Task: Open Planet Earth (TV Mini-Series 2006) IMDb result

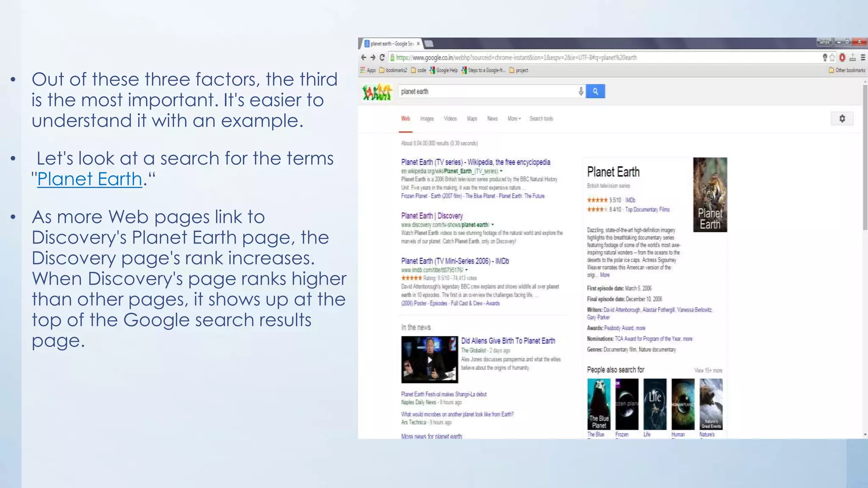Action: pyautogui.click(x=455, y=261)
